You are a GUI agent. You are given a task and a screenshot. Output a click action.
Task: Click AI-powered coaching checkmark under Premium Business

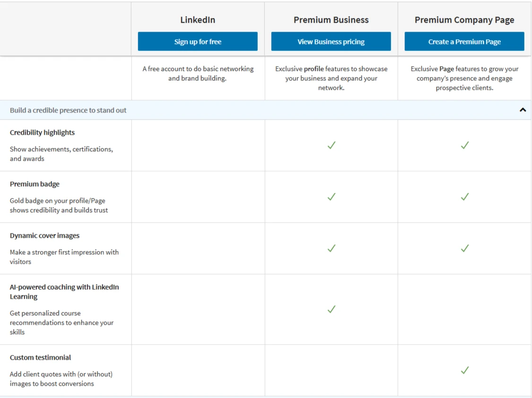[331, 309]
